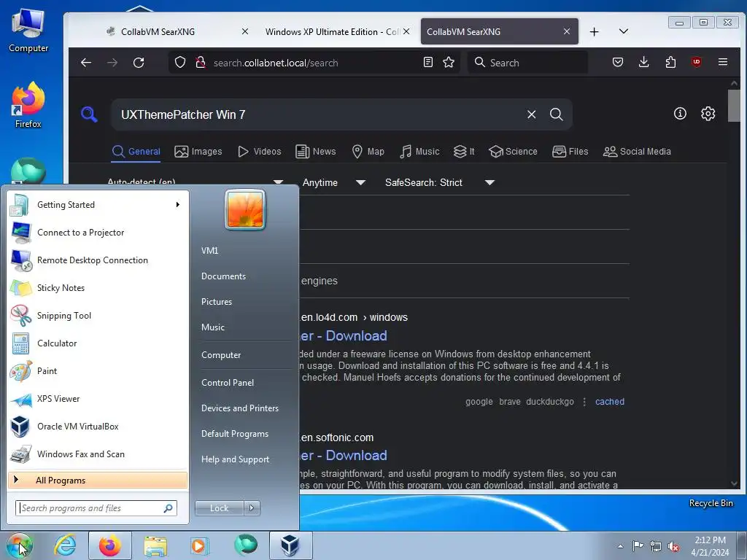The width and height of the screenshot is (747, 560).
Task: List all tabs using the chevron button
Action: [x=623, y=31]
